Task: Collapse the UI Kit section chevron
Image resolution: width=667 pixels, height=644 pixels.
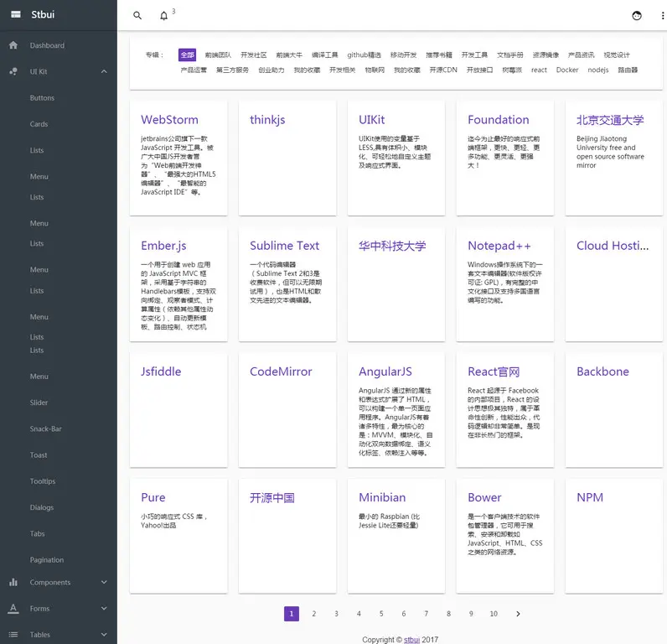Action: coord(104,71)
